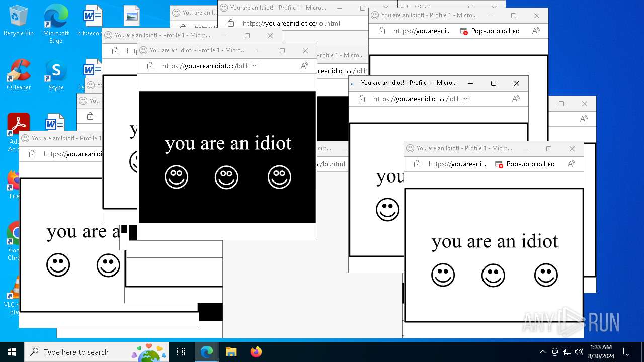Show hidden system tray icons
Image resolution: width=644 pixels, height=362 pixels.
[x=542, y=352]
